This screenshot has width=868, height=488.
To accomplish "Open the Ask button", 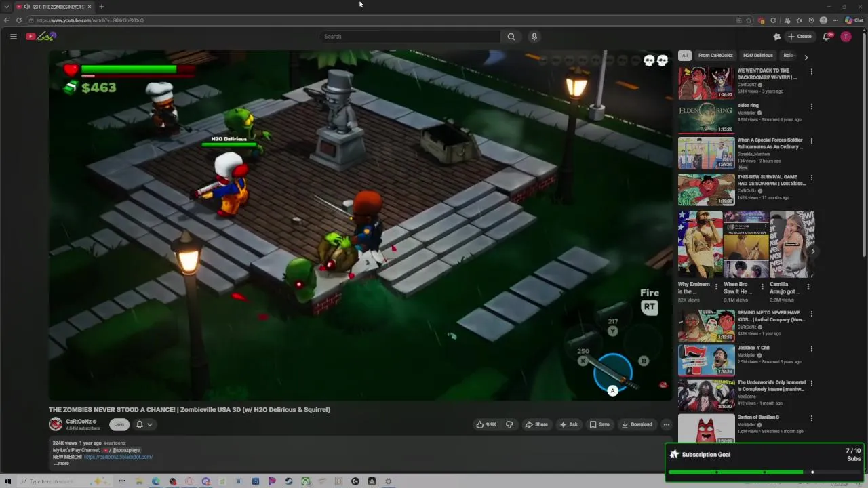I will [x=568, y=424].
